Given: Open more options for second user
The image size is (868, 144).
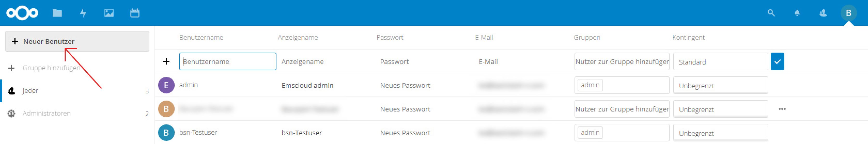Looking at the screenshot, I should point(782,109).
